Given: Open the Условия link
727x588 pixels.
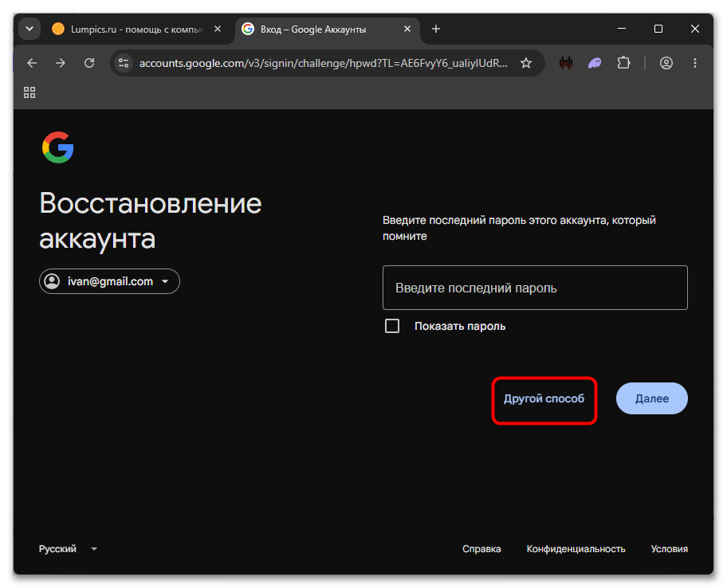Looking at the screenshot, I should coord(669,549).
